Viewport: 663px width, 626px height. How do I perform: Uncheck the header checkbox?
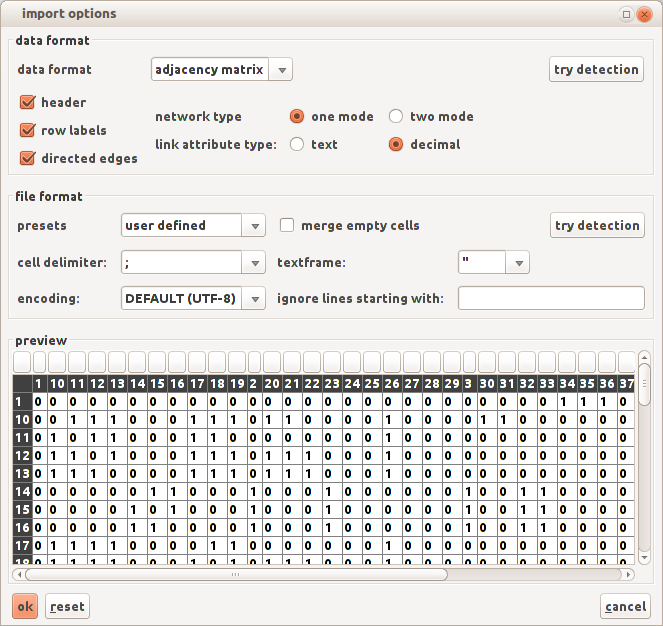27,102
